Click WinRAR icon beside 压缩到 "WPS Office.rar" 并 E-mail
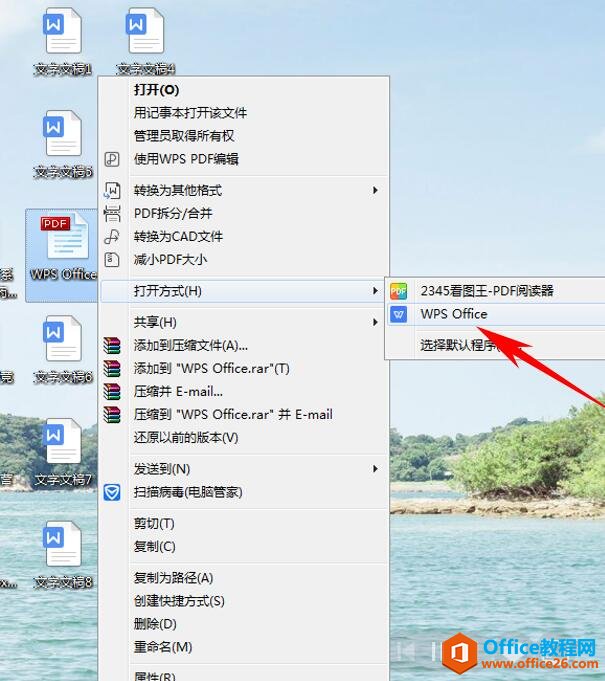The height and width of the screenshot is (681, 605). coord(112,415)
